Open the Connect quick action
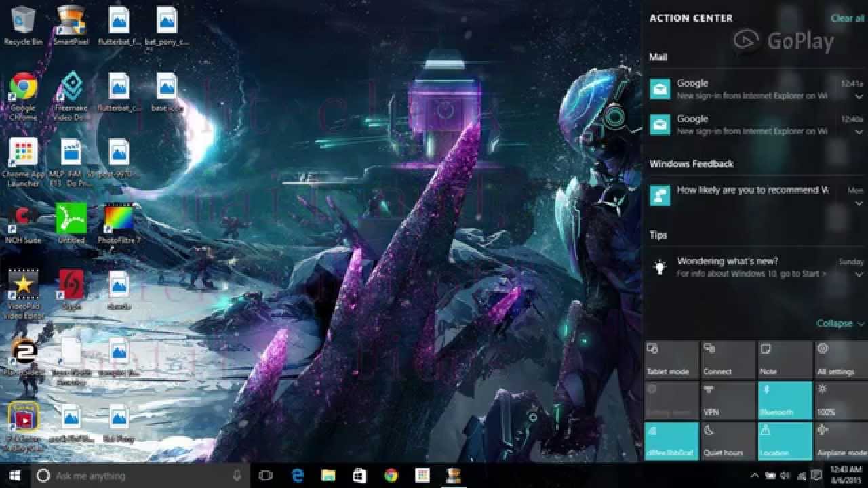 point(728,359)
